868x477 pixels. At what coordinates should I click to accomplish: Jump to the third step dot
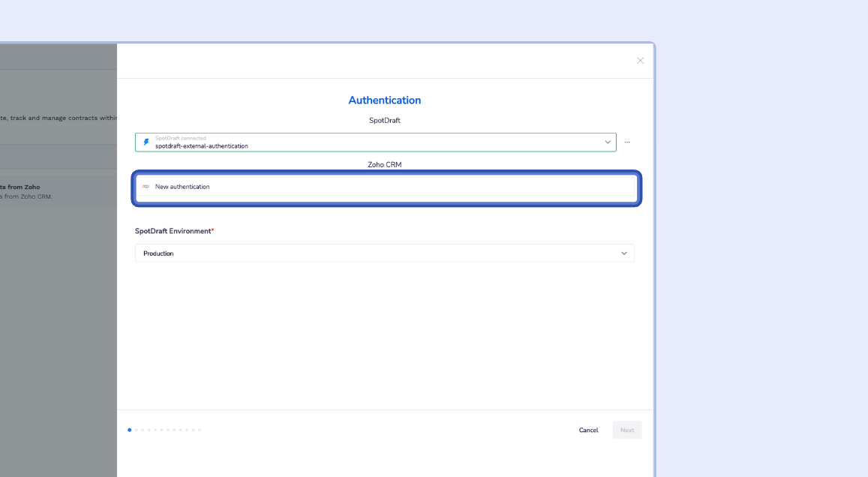143,430
